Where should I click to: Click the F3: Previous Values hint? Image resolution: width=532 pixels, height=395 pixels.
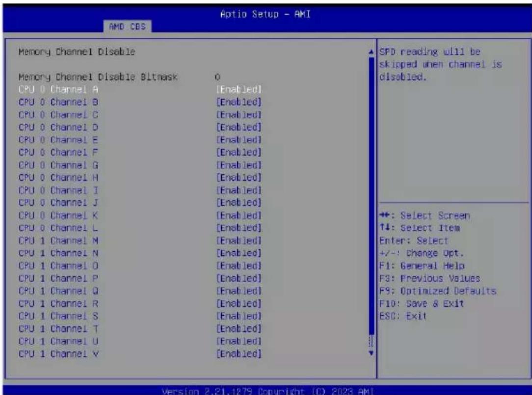click(429, 278)
